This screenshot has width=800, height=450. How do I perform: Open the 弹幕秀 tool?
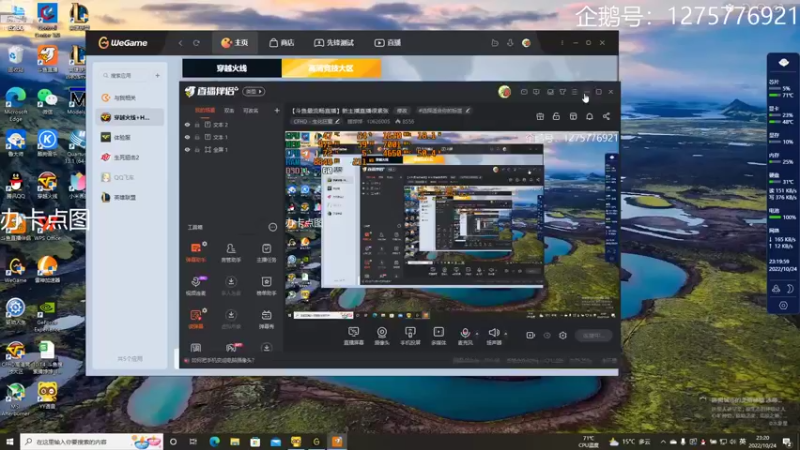tap(266, 319)
